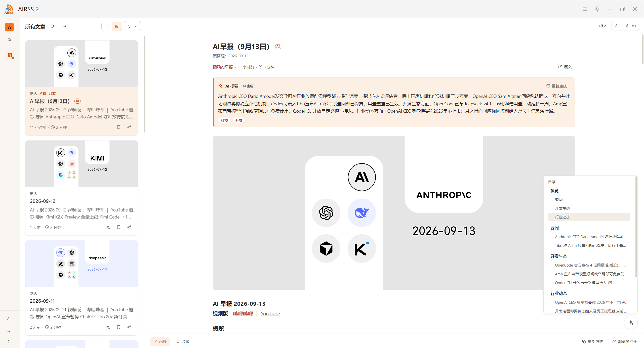Screen dimensions: 644x348
Task: Share the AI早报(9月13日) card
Action: click(x=129, y=127)
